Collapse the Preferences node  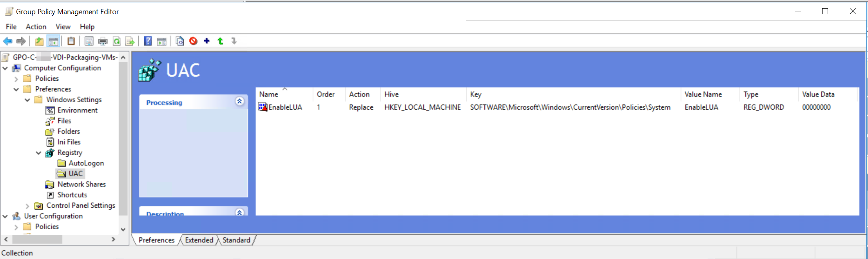16,89
